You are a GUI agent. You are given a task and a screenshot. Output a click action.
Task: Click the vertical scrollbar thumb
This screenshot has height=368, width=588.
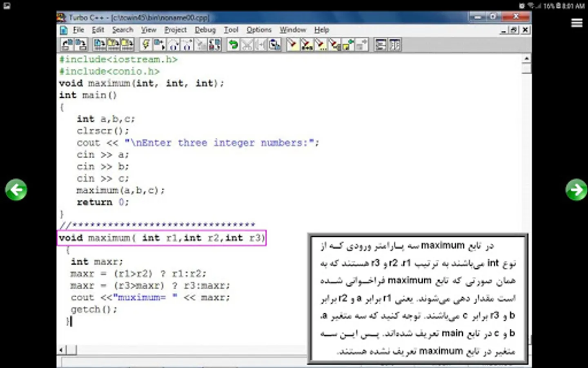[526, 68]
